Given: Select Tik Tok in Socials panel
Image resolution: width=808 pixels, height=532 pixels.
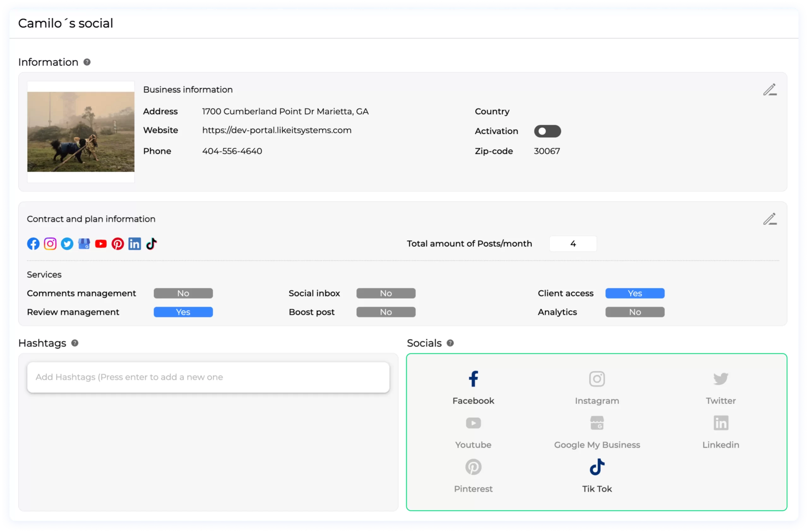Looking at the screenshot, I should (597, 475).
